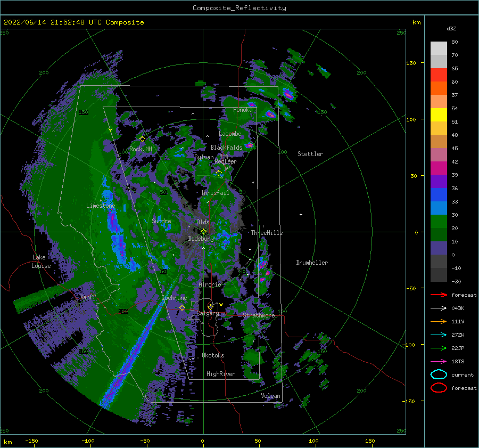Pick the red 65 dBZ swatch
479x448 pixels.
click(x=439, y=75)
